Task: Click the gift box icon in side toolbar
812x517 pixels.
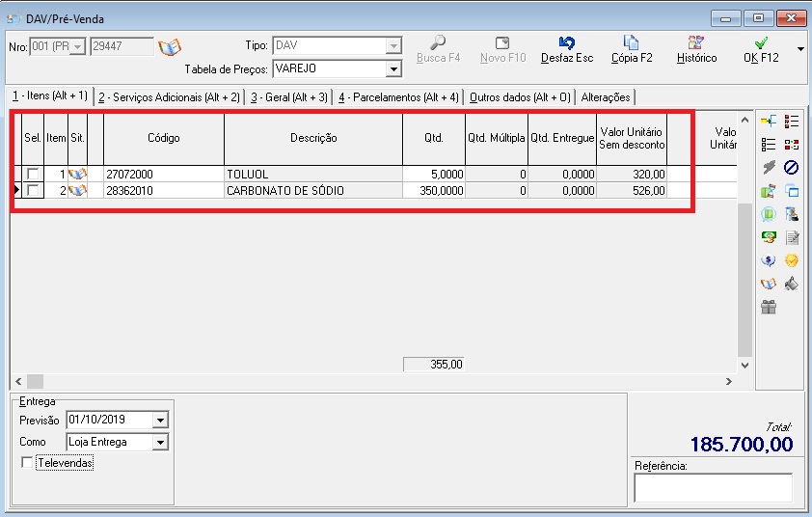Action: [769, 308]
